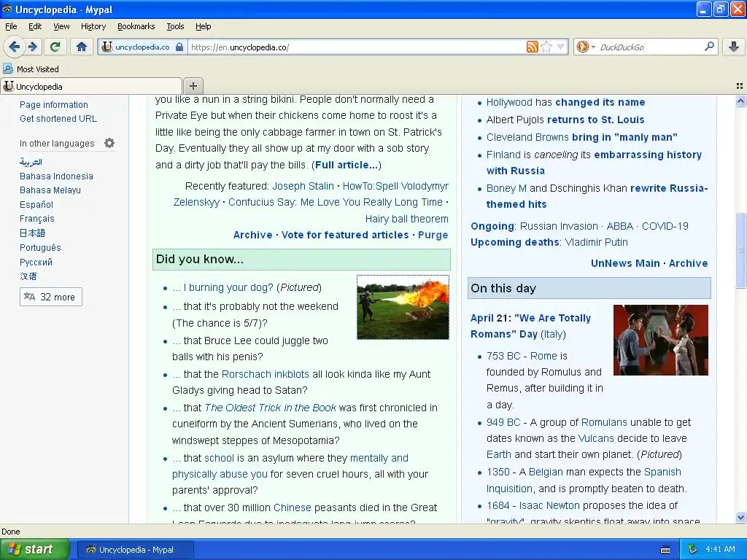The height and width of the screenshot is (560, 747).
Task: Select the Uncyclopedia browser tab
Action: click(x=91, y=86)
